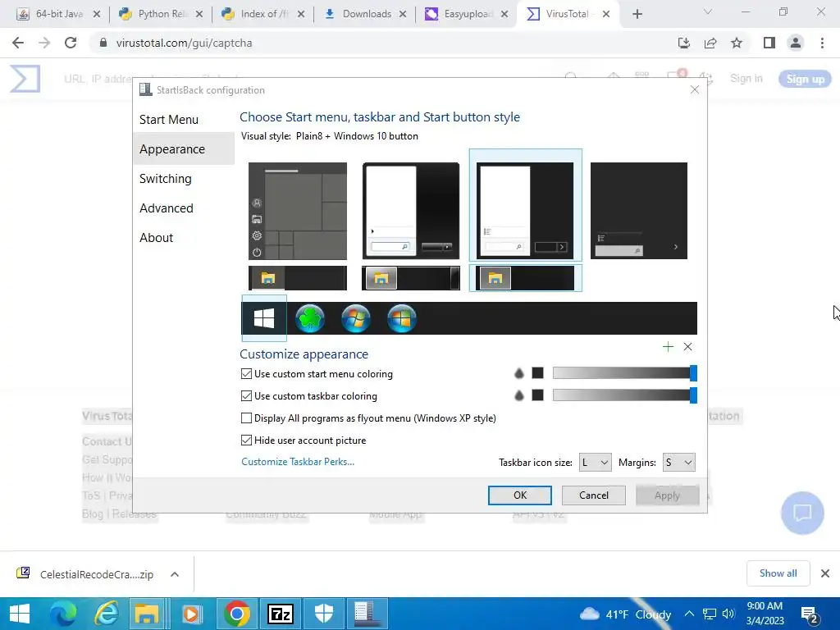Select the glossy Windows 7 menu style thumbnail
Viewport: 840px width, 630px height.
[x=411, y=211]
